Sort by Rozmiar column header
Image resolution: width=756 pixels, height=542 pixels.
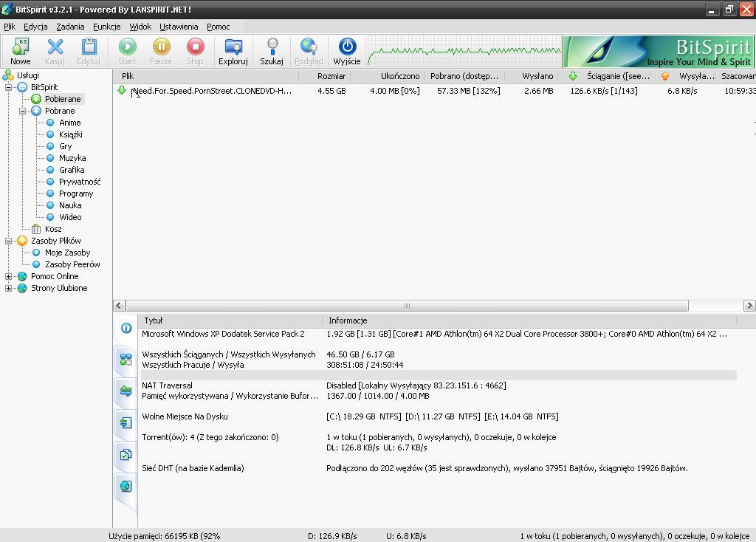325,76
